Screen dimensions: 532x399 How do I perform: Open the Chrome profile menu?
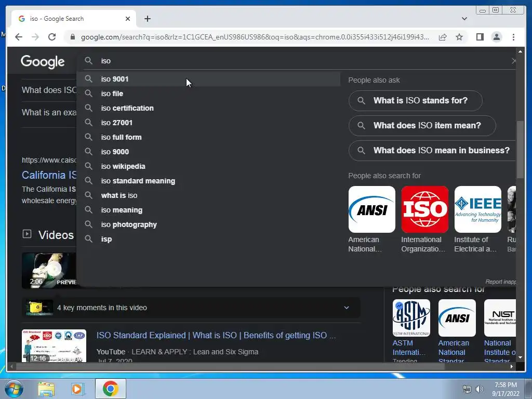[x=496, y=37]
